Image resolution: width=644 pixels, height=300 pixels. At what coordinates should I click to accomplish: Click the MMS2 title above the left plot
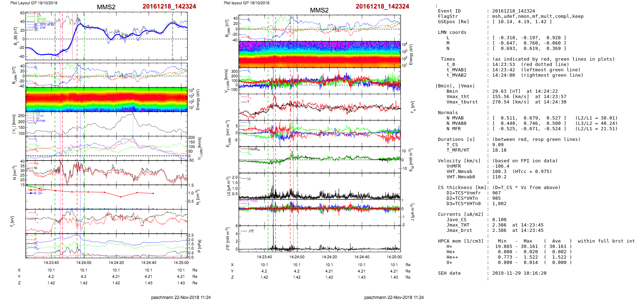106,7
